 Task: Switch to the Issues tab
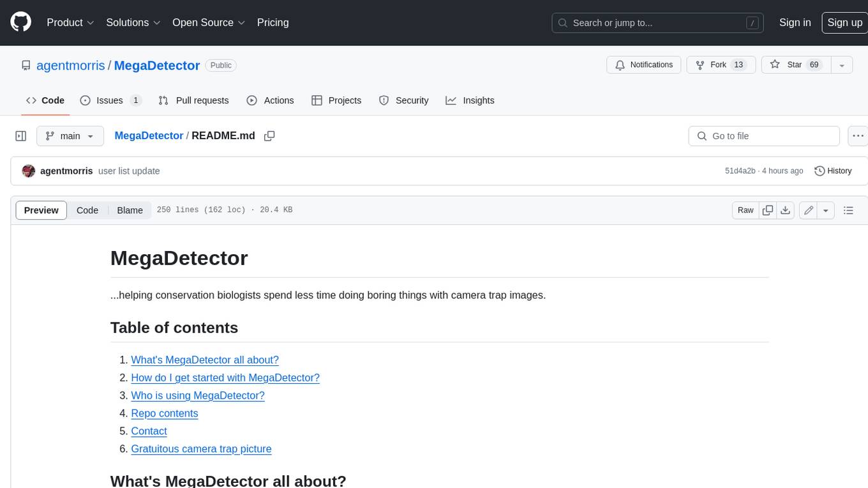point(110,100)
